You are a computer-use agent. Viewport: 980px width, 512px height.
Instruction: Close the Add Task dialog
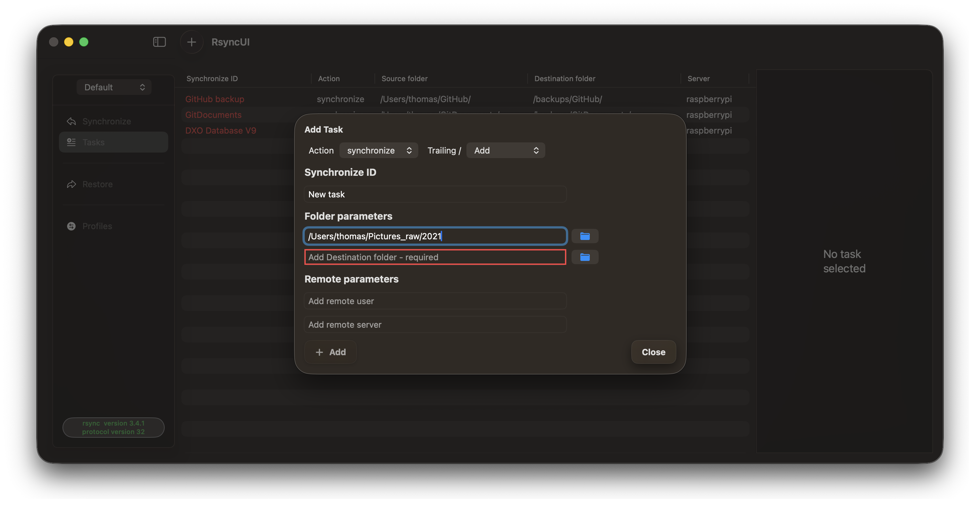653,352
